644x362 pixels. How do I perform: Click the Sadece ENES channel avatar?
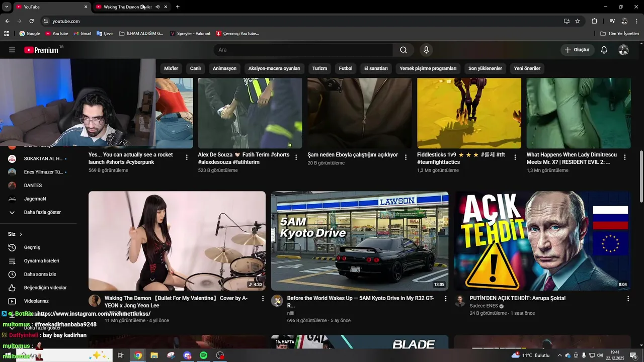tap(460, 301)
